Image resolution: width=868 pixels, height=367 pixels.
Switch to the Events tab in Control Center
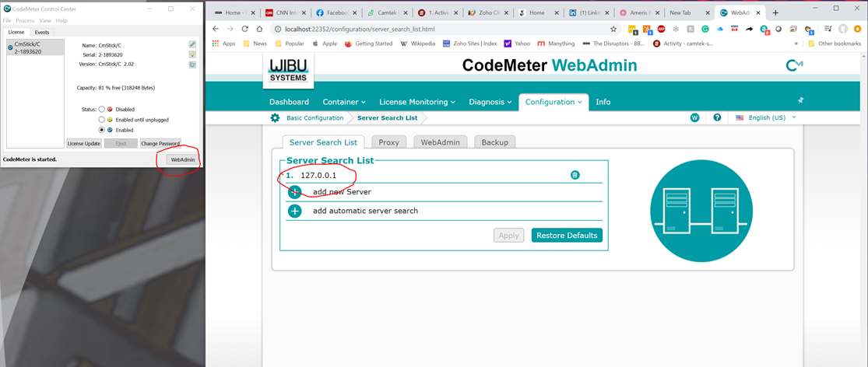coord(41,33)
